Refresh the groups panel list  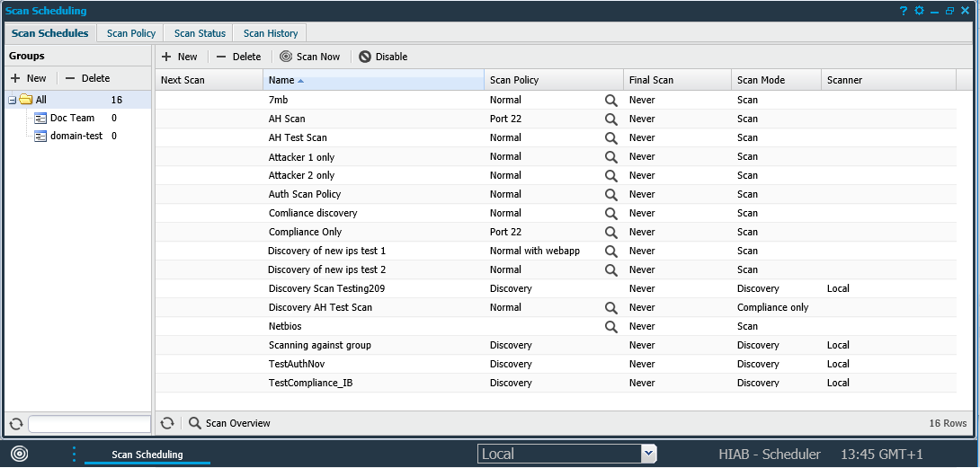(x=15, y=424)
